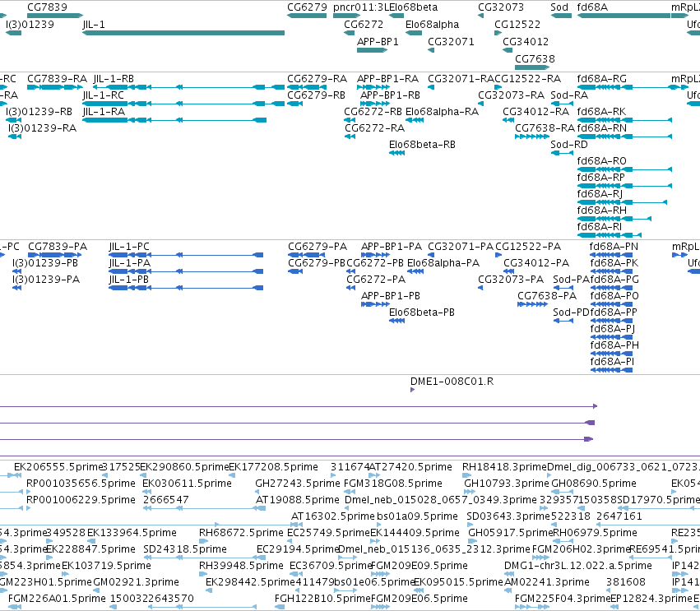
Task: Click the CG7638 gene label
Action: pos(535,59)
